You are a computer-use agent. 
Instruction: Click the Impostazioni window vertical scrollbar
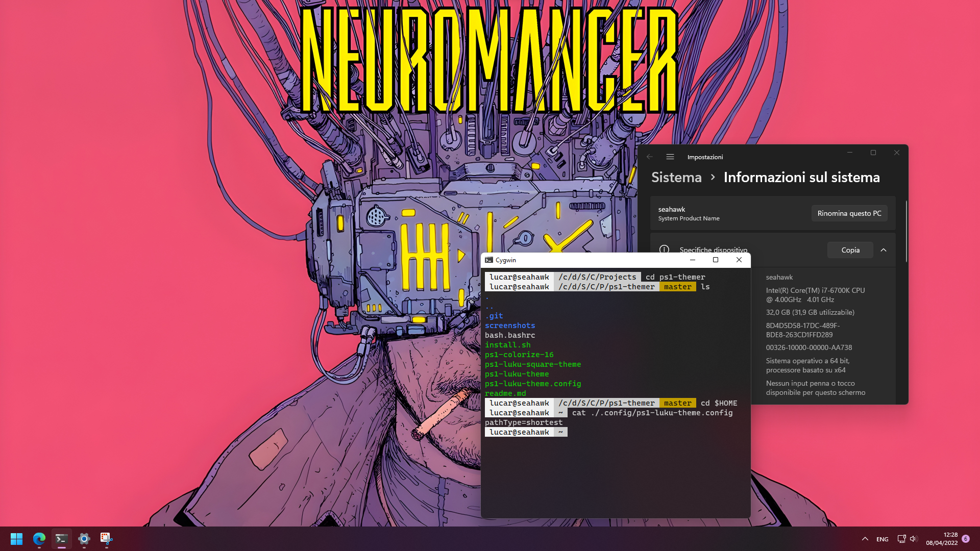[x=906, y=232]
